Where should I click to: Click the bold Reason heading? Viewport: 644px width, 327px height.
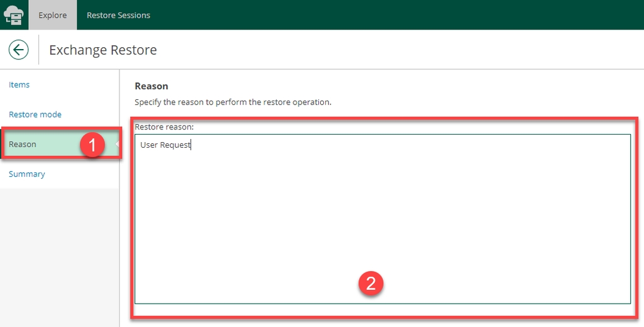(152, 86)
